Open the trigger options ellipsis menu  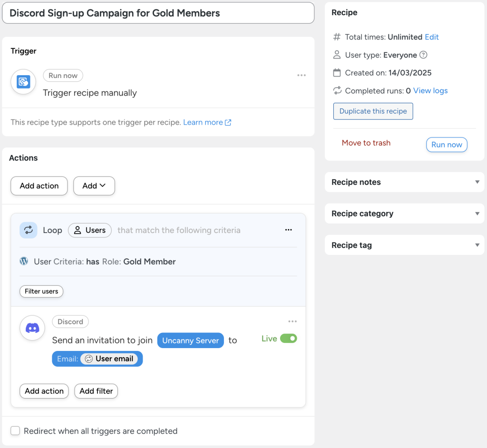[x=302, y=75]
